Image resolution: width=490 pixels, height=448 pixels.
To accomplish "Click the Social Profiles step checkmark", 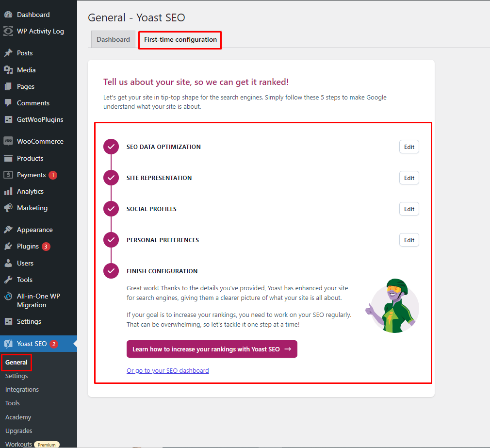I will [111, 209].
